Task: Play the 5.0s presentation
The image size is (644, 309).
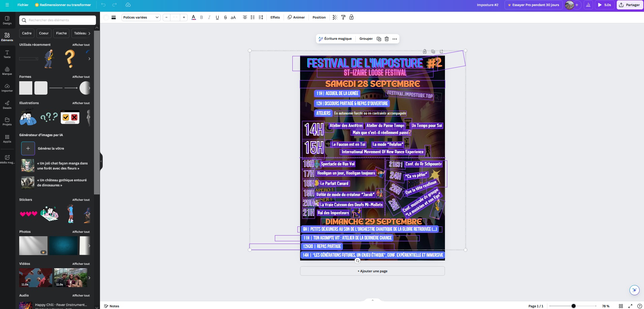Action: pyautogui.click(x=604, y=5)
